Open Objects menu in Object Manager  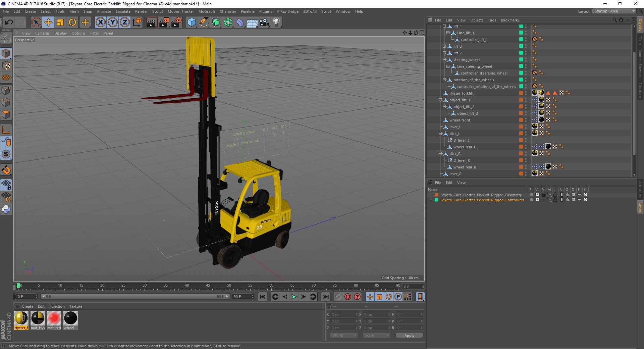point(477,20)
